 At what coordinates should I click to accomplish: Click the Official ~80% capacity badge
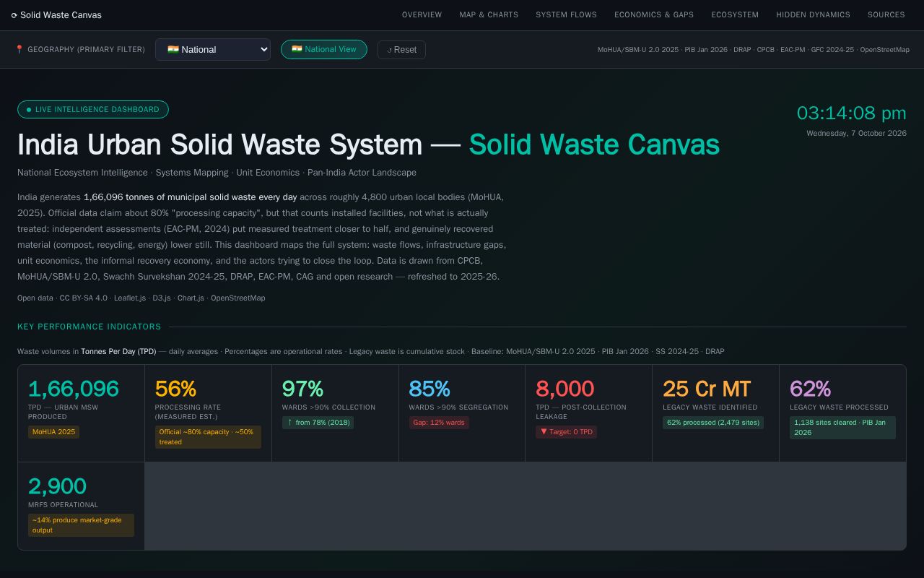click(x=208, y=437)
